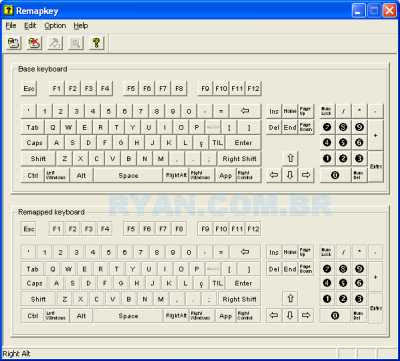Select the left Alt key on Base keyboard
The height and width of the screenshot is (361, 400).
pyautogui.click(x=81, y=176)
